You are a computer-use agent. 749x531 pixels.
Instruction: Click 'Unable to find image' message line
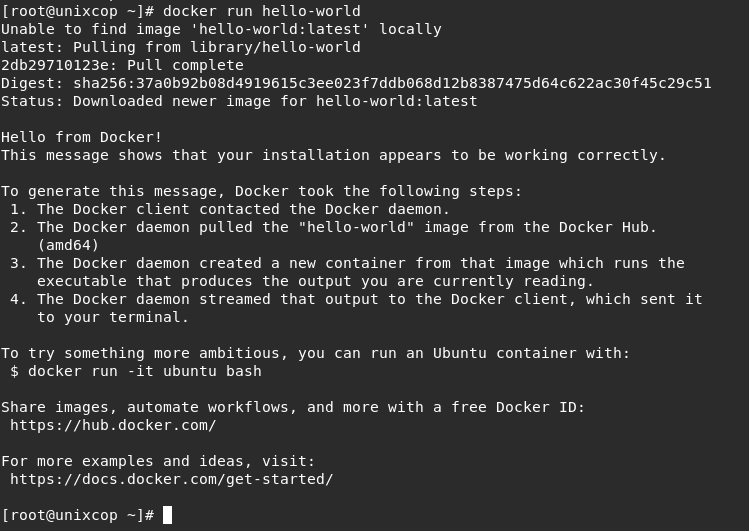pos(221,29)
